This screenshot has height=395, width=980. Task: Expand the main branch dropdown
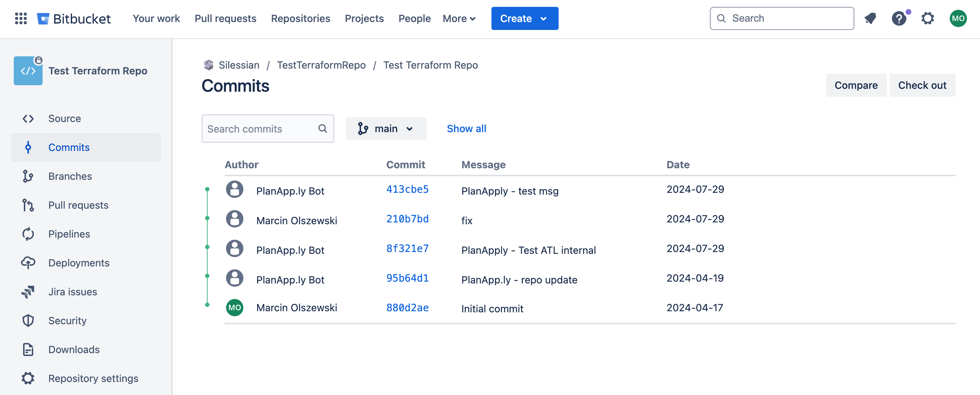(x=386, y=129)
